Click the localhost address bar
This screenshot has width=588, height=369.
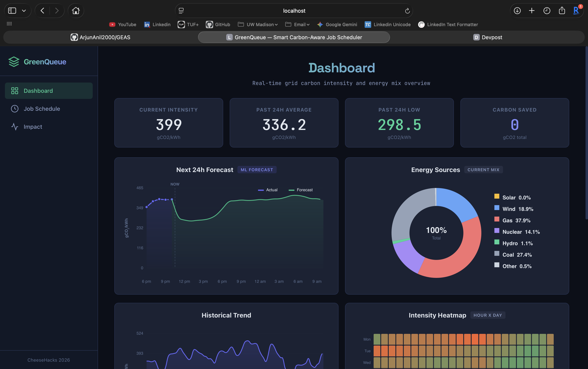[294, 11]
